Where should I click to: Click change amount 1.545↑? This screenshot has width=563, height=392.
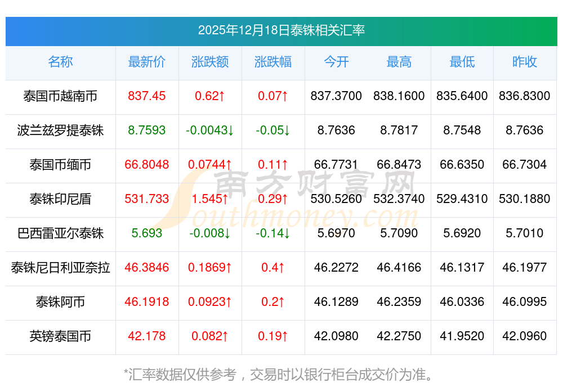click(x=210, y=199)
